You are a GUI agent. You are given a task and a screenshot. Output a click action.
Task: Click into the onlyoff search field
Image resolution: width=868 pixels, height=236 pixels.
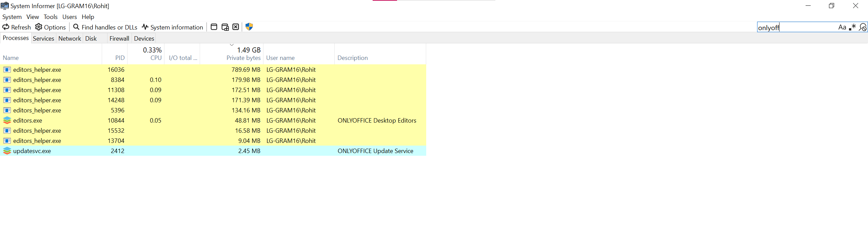(x=797, y=27)
